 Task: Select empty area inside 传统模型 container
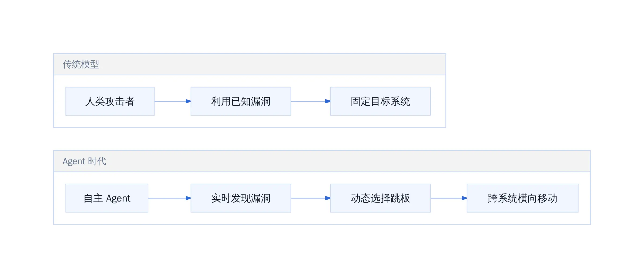(x=250, y=122)
